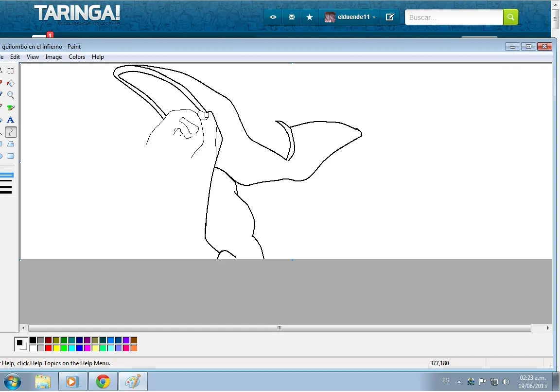Screen dimensions: 560x392
Task: Select the Polygon shape tool
Action: coord(10,144)
